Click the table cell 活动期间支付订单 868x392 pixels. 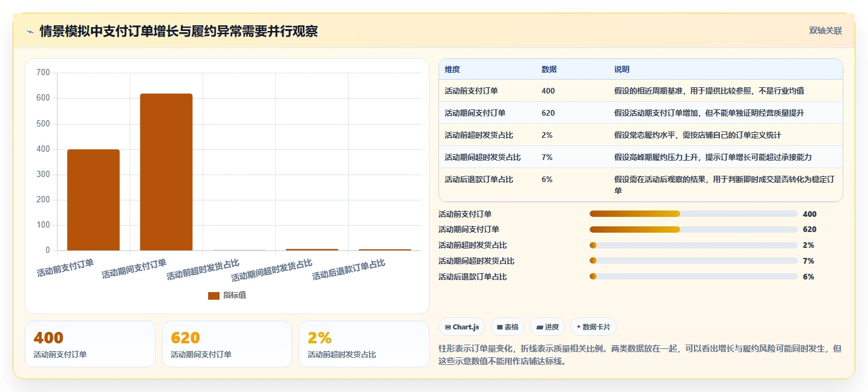point(475,113)
